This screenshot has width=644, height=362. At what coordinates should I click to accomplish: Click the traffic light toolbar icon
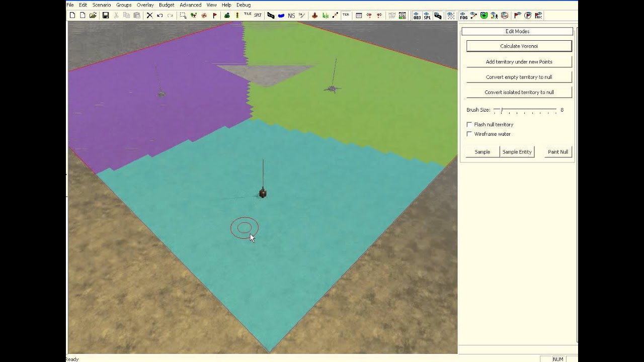[x=236, y=16]
